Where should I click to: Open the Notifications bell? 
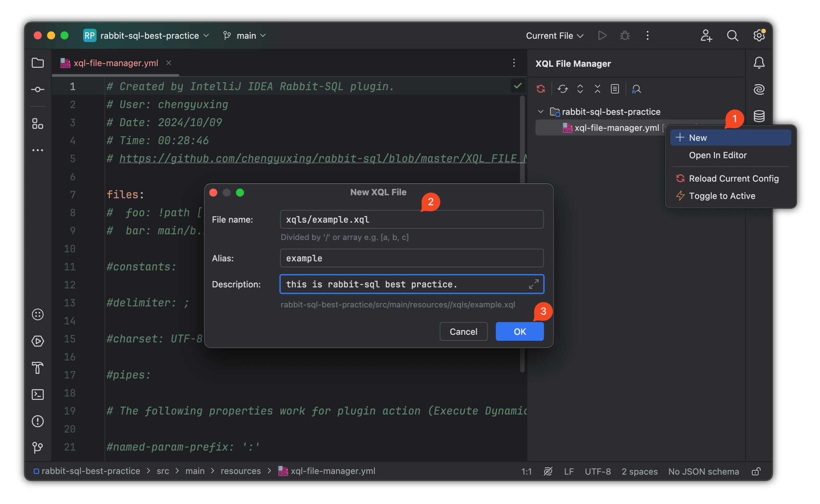tap(759, 63)
